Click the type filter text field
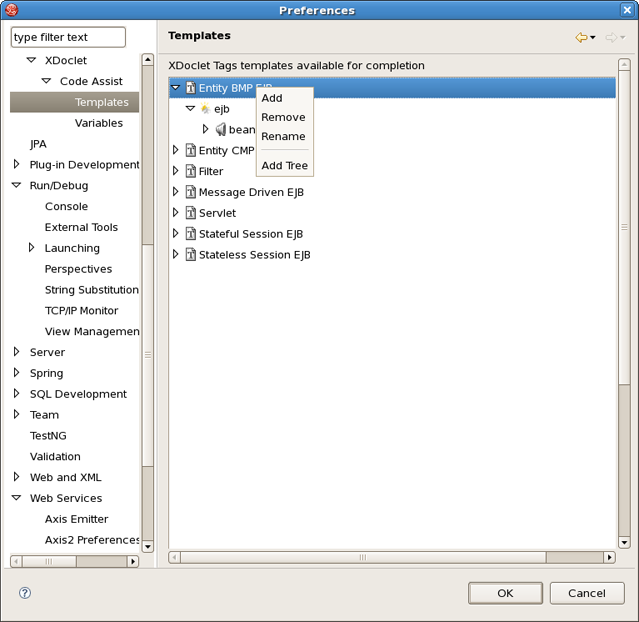This screenshot has width=639, height=622. click(x=68, y=37)
